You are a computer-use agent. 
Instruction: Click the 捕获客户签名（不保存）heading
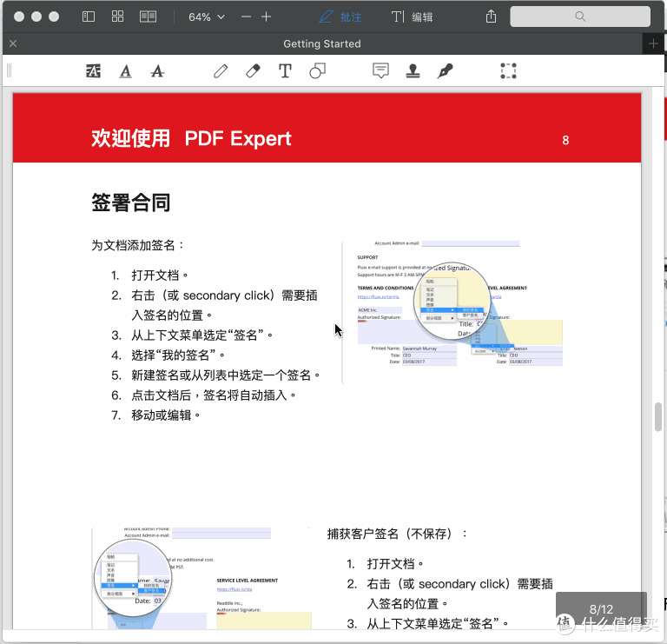click(396, 534)
